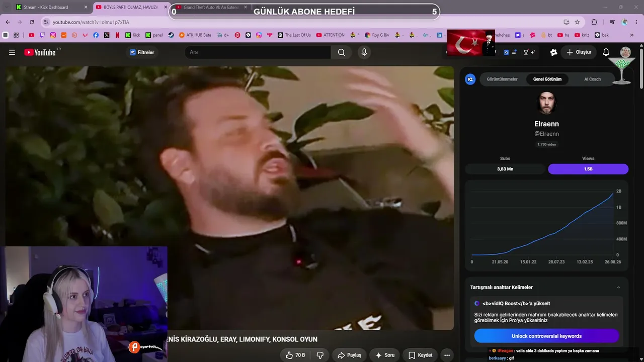
Task: Click the Soru ask button
Action: coord(385,355)
